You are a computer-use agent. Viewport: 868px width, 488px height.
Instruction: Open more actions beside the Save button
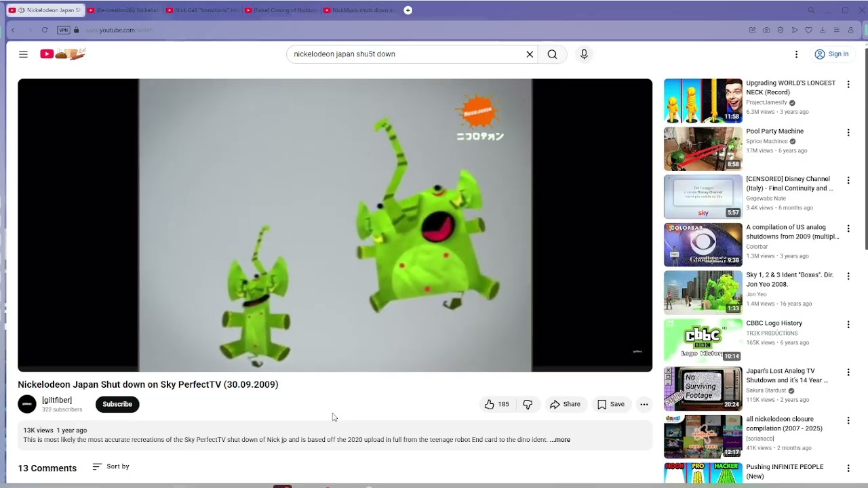pyautogui.click(x=644, y=404)
